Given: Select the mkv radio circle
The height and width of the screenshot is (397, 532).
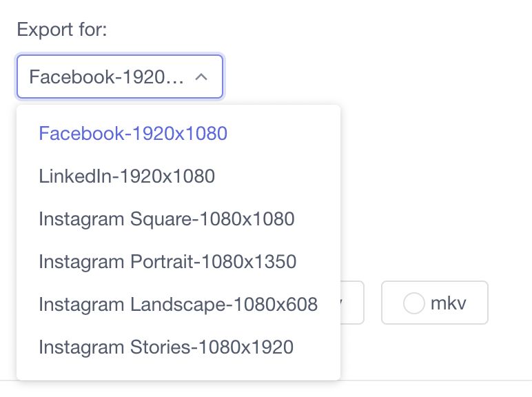Looking at the screenshot, I should (413, 303).
